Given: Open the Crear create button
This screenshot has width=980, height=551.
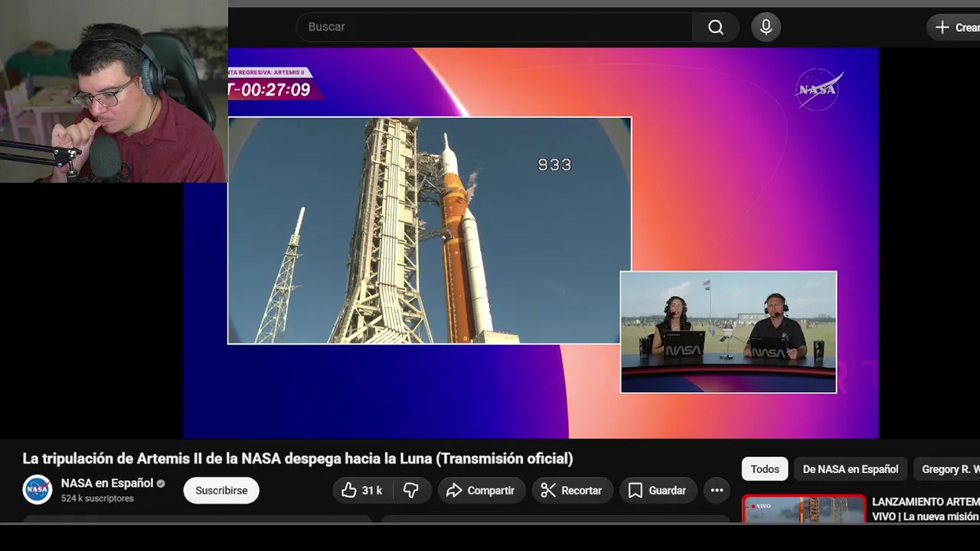Looking at the screenshot, I should (954, 27).
